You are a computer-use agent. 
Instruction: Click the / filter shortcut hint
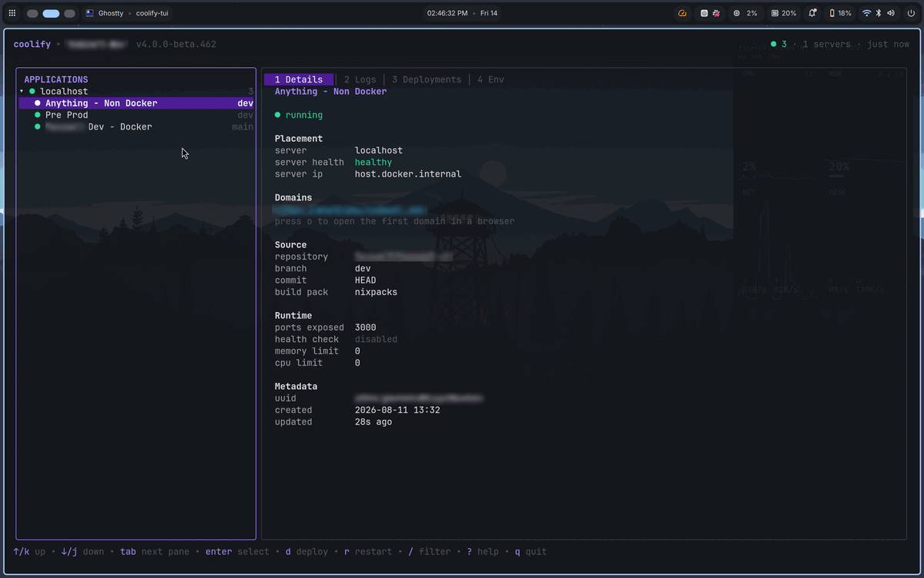coord(430,552)
